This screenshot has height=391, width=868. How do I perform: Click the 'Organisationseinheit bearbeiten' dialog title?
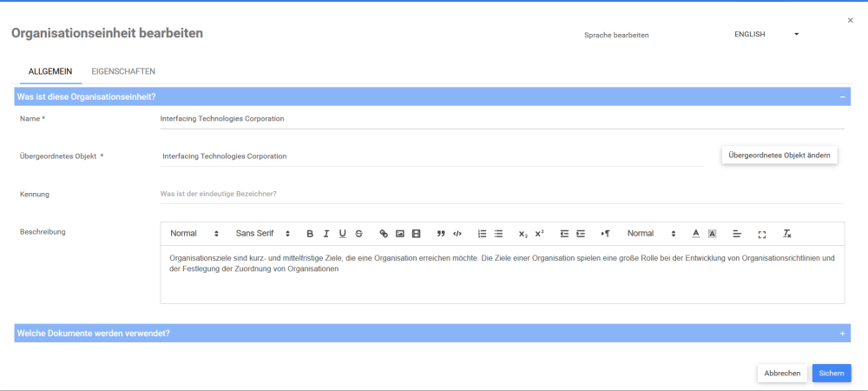pos(107,33)
